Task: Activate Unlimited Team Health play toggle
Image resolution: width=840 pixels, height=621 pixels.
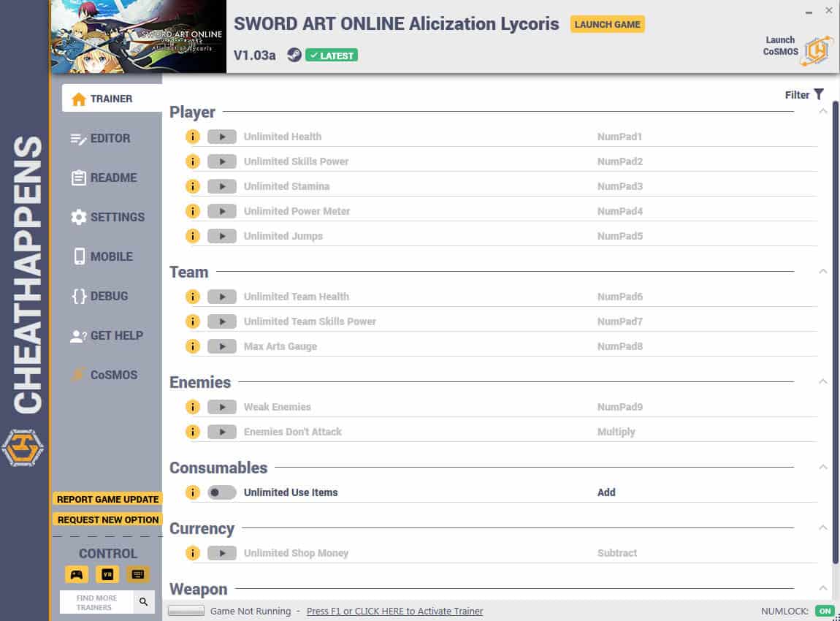Action: (222, 297)
